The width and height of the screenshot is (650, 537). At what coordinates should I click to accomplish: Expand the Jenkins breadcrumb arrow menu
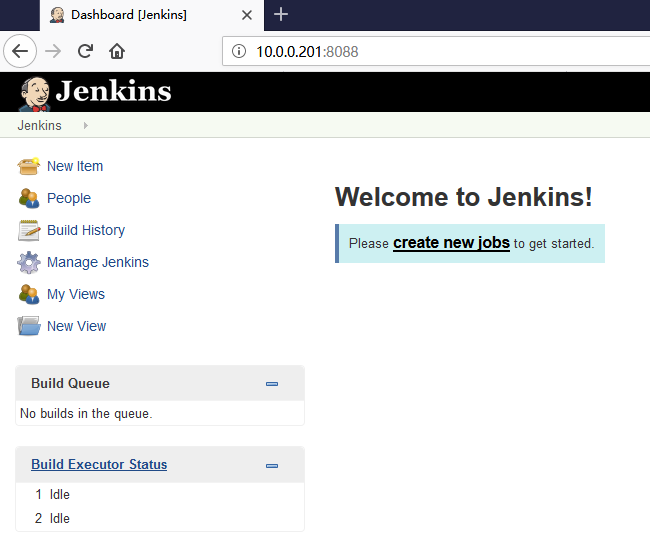coord(85,125)
